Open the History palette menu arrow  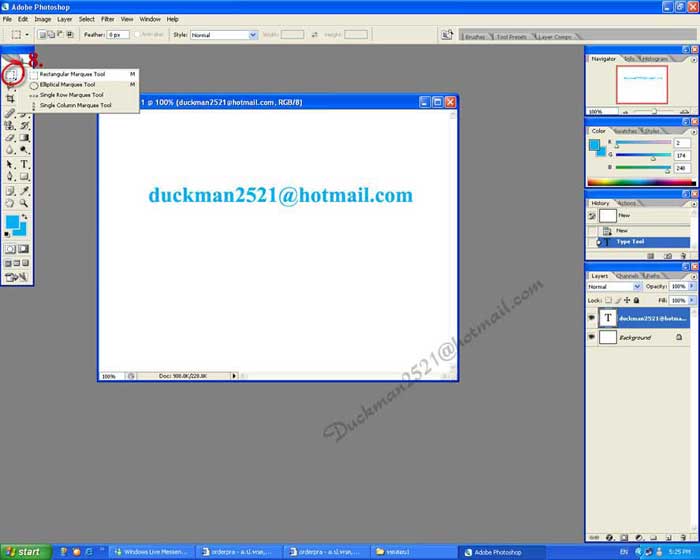click(693, 204)
